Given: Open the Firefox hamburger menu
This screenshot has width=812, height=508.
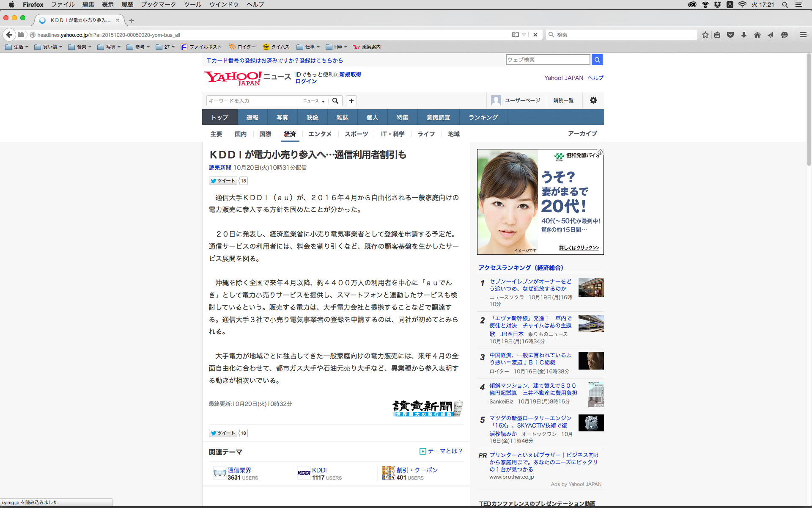Looking at the screenshot, I should click(x=803, y=35).
